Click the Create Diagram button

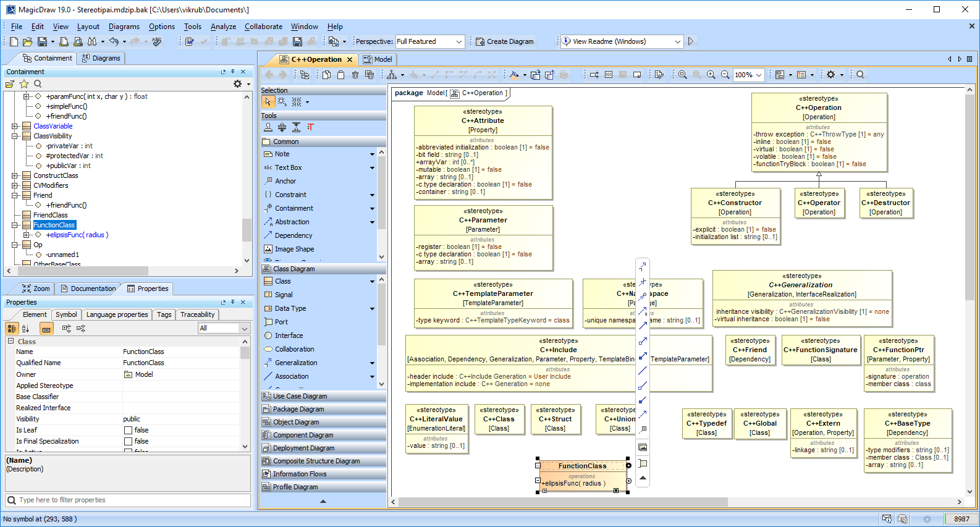tap(504, 41)
